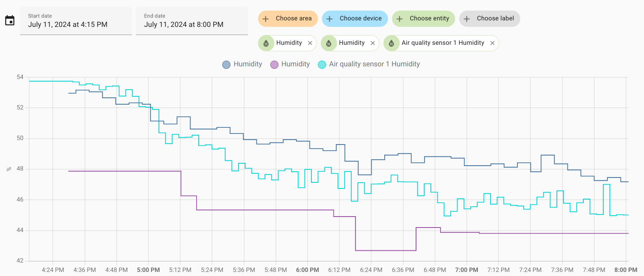Remove Air quality sensor 1 Humidity chip
The height and width of the screenshot is (276, 644).
(x=493, y=43)
